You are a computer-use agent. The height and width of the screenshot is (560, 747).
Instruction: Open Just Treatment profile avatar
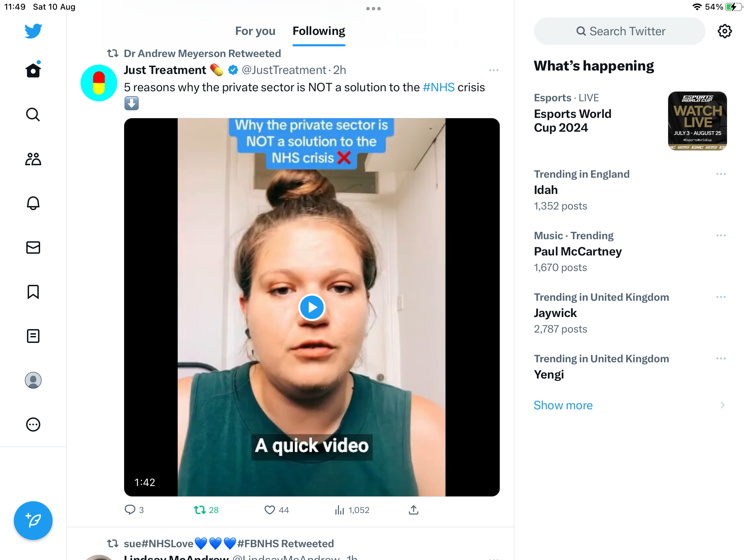pos(99,83)
